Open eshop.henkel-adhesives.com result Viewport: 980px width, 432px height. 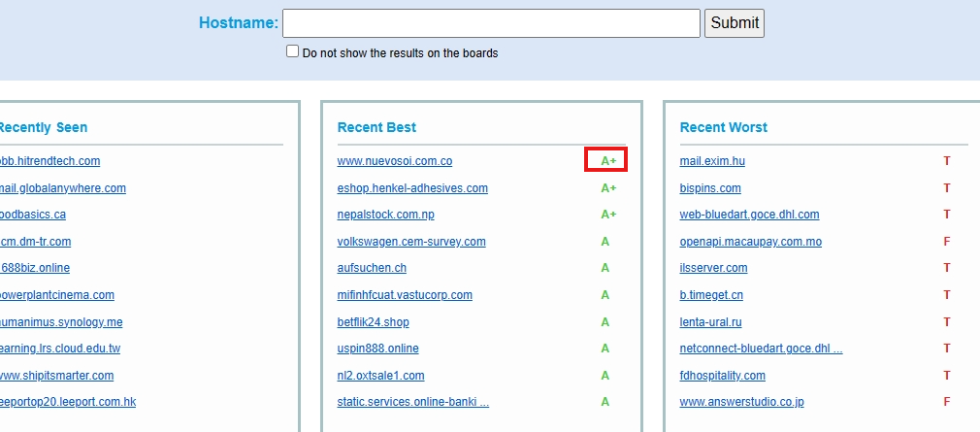[412, 188]
